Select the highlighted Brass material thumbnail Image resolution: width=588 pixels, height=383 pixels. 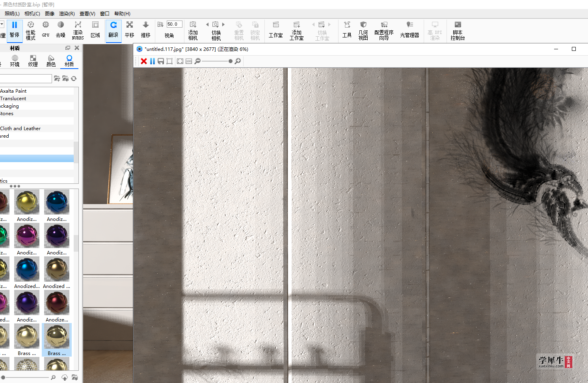click(57, 340)
